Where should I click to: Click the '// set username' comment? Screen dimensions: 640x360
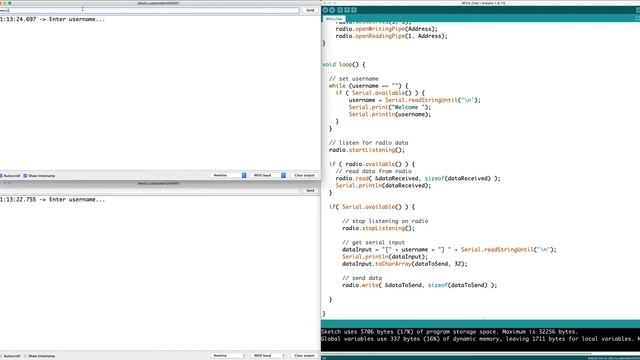click(x=353, y=79)
